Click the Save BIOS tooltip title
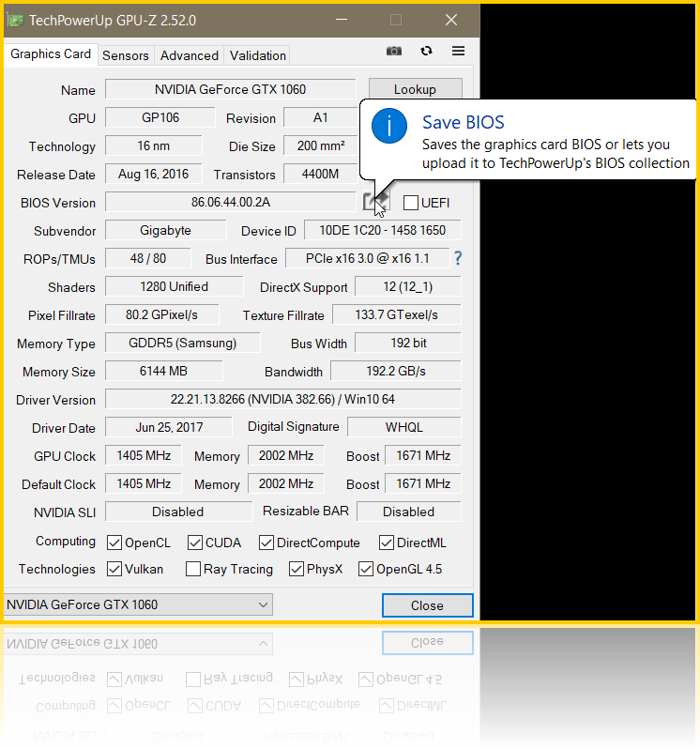The image size is (700, 749). coord(464,122)
